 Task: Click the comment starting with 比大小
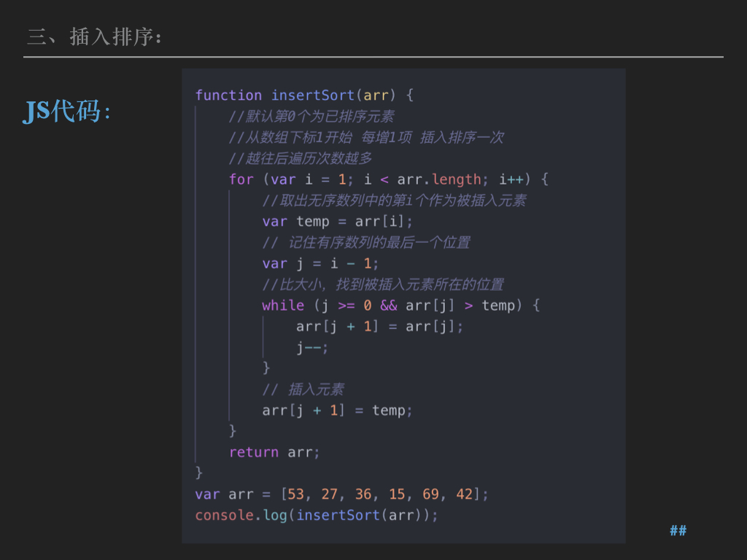383,284
